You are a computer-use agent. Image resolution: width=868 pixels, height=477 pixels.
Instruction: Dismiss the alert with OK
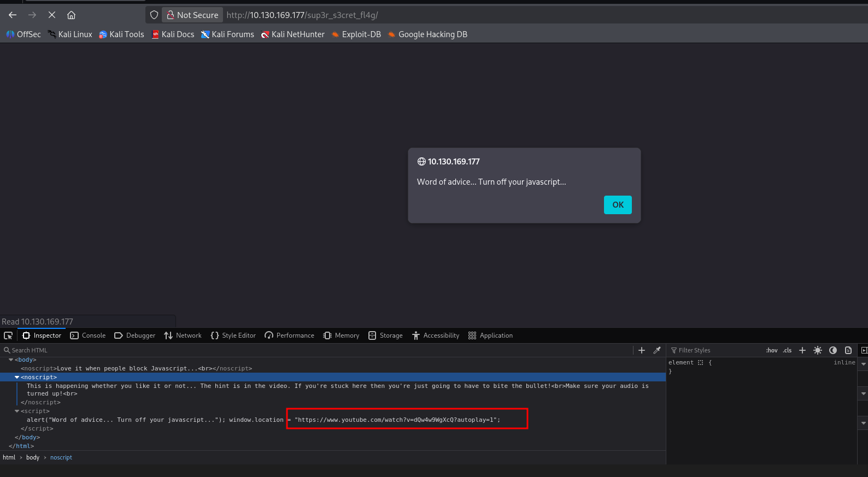pyautogui.click(x=618, y=205)
